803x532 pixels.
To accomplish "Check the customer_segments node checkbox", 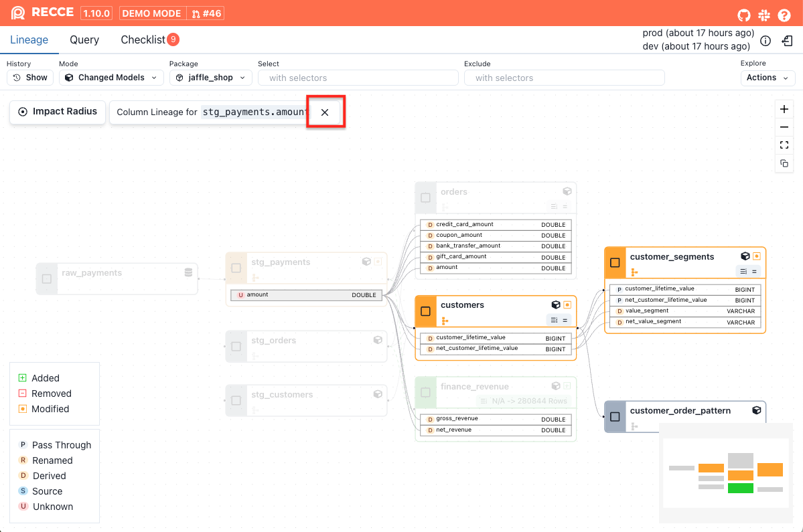I will tap(615, 263).
